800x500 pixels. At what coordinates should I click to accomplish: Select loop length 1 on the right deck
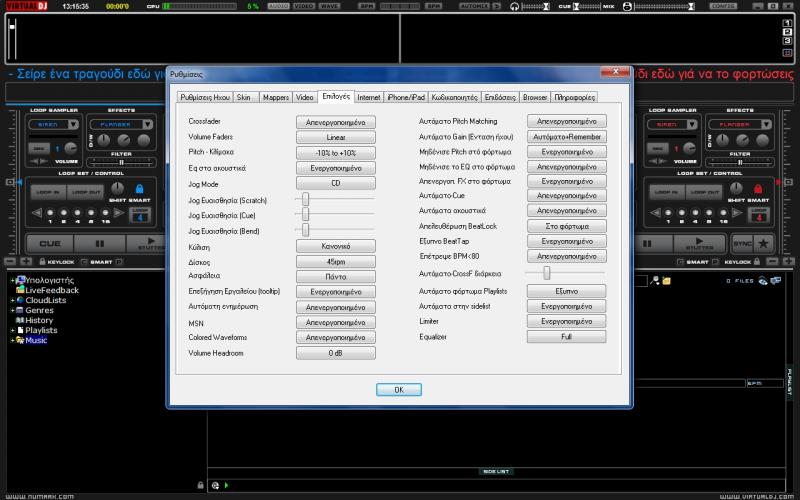coord(668,213)
